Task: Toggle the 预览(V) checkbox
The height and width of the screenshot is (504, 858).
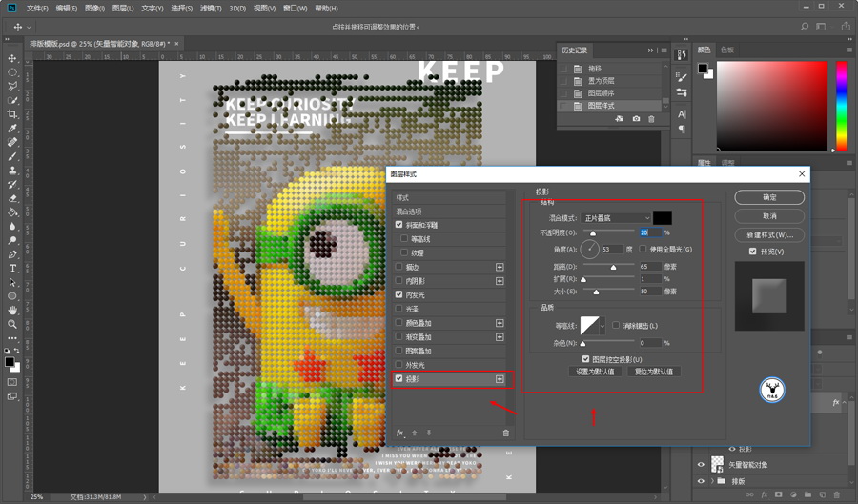Action: click(x=752, y=252)
